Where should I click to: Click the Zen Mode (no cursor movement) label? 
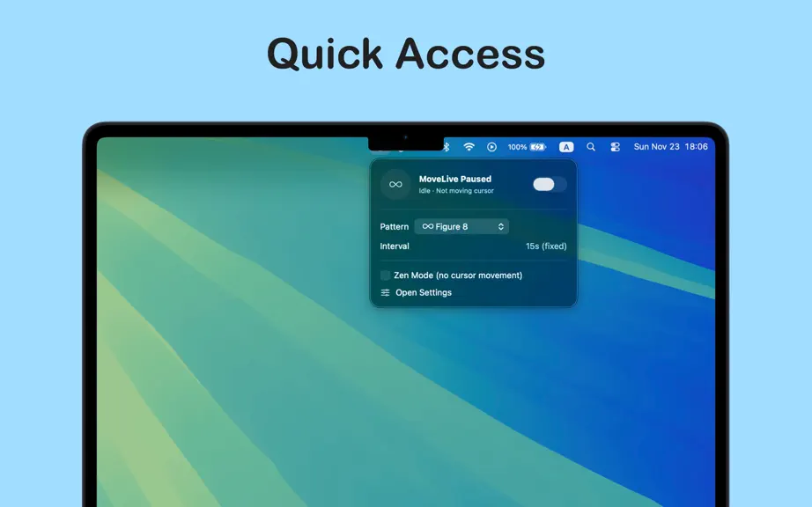point(458,276)
